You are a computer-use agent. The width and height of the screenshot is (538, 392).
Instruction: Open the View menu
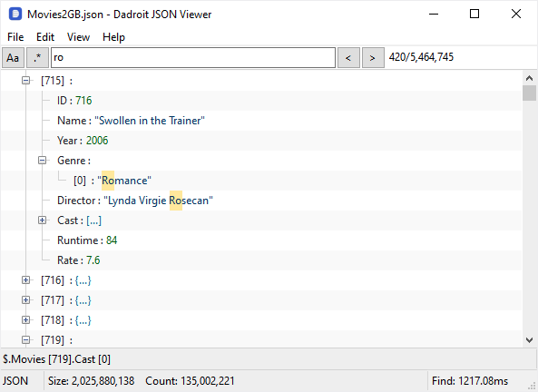[x=78, y=37]
